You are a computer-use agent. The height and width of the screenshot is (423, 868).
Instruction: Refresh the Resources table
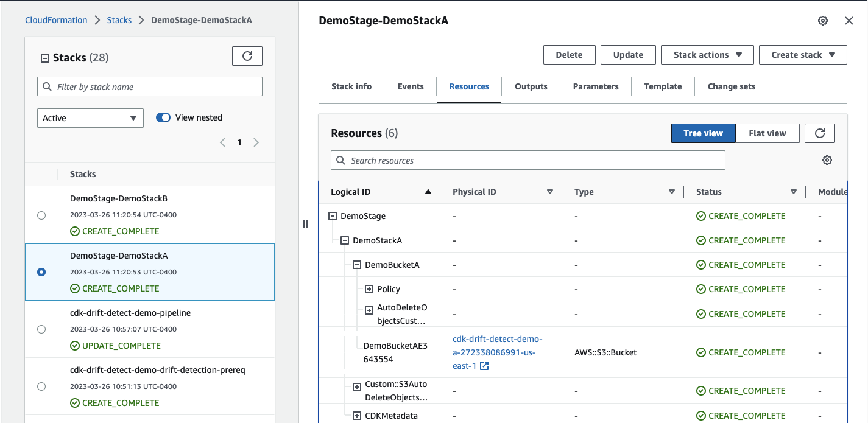819,133
